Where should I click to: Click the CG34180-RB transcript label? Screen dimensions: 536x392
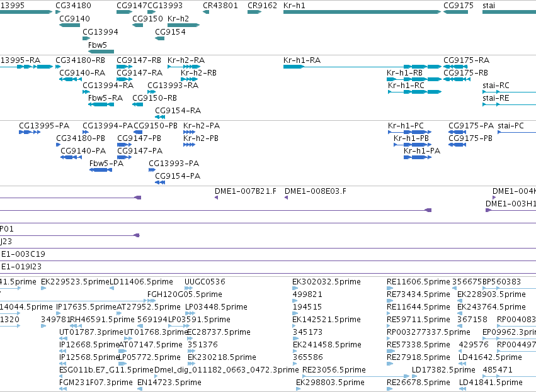click(x=81, y=60)
